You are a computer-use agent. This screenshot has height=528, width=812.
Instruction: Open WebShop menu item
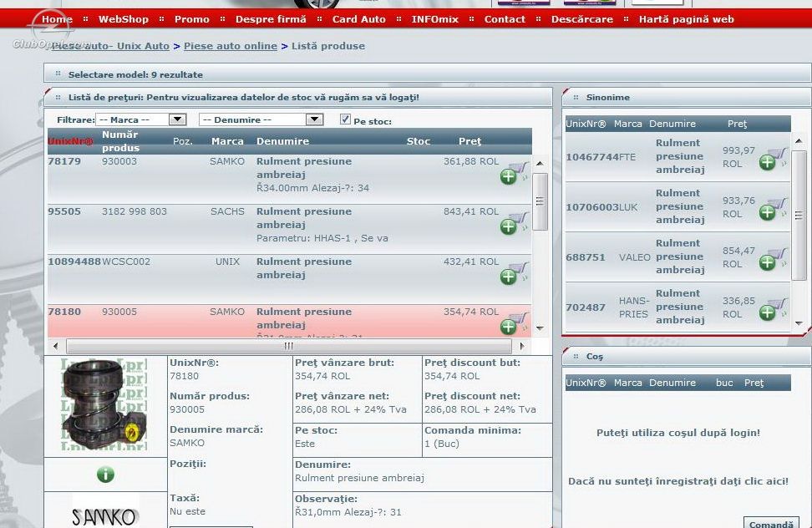[124, 19]
